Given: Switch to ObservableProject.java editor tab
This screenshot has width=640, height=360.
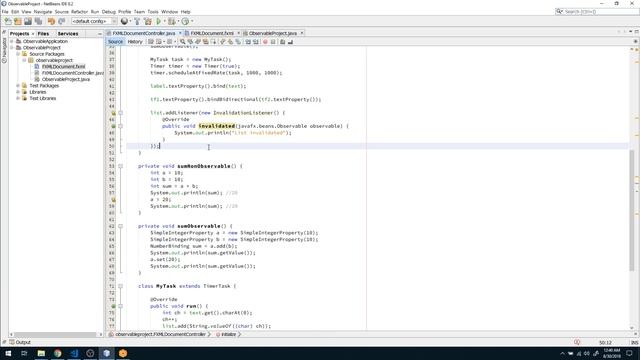Looking at the screenshot, I should tap(272, 33).
